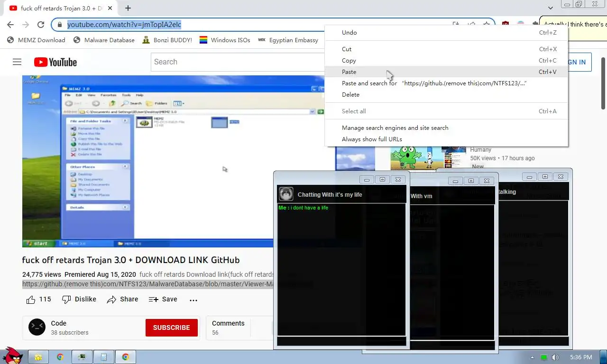Click the Code channel name
The height and width of the screenshot is (364, 607).
tap(59, 323)
